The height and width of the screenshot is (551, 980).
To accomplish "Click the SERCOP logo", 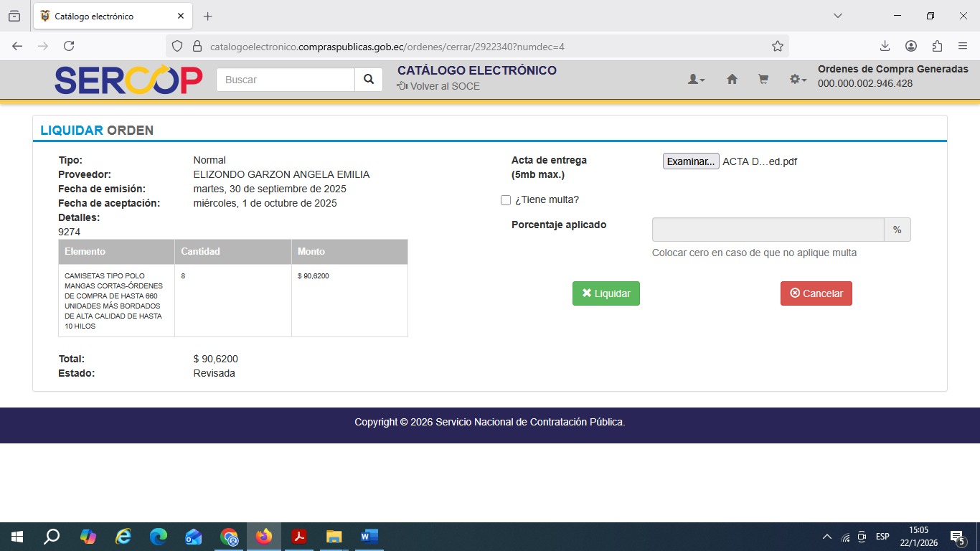I will [x=128, y=80].
